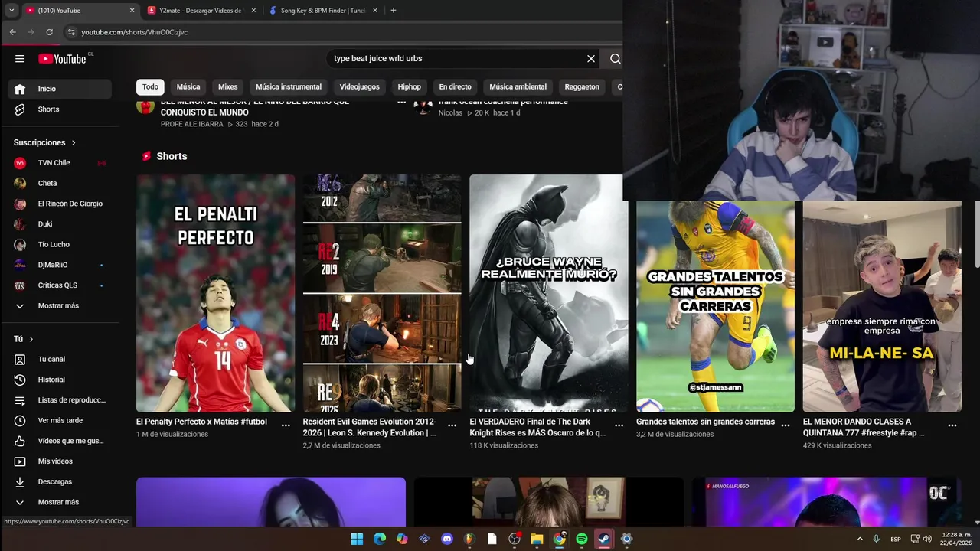Screen dimensions: 980x551
Task: Open the tab search chevron in Chrome
Action: [x=11, y=11]
